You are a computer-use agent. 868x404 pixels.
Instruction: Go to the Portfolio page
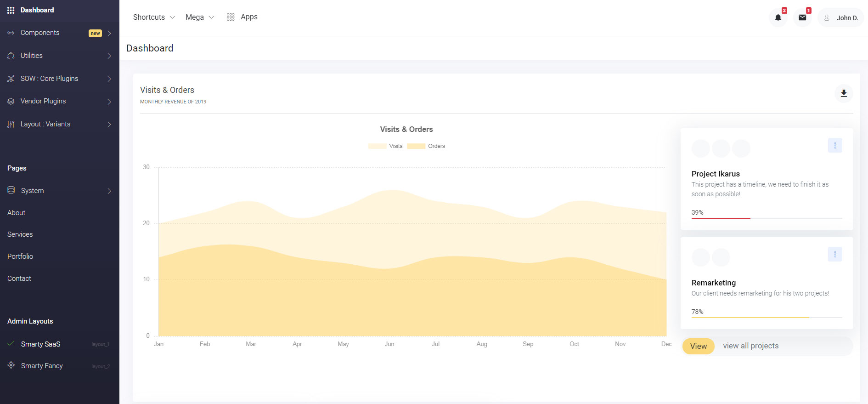pos(20,256)
